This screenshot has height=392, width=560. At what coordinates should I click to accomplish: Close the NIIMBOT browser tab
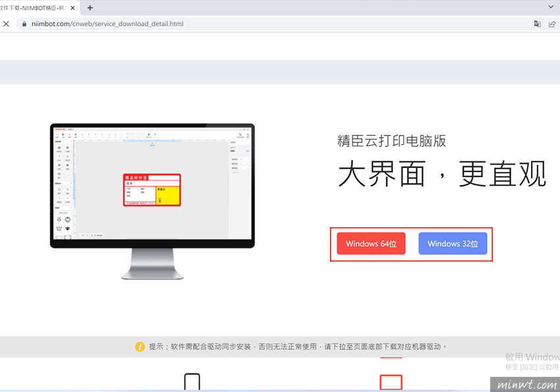(73, 7)
